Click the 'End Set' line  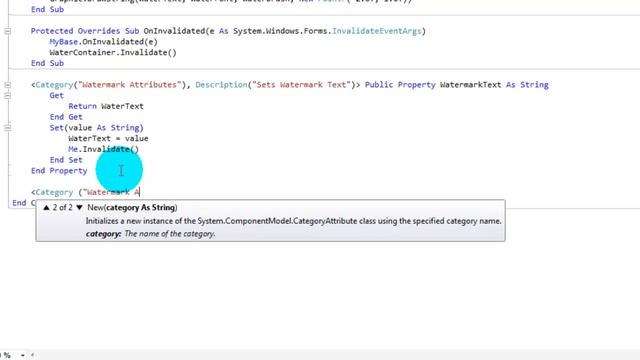[x=66, y=160]
